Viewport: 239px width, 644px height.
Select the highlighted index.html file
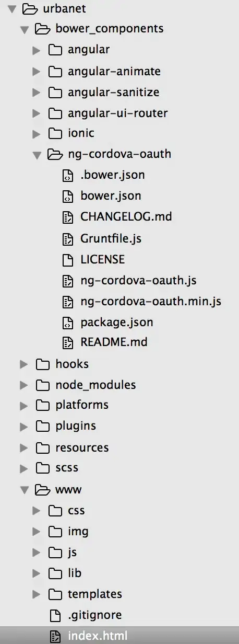click(120, 636)
